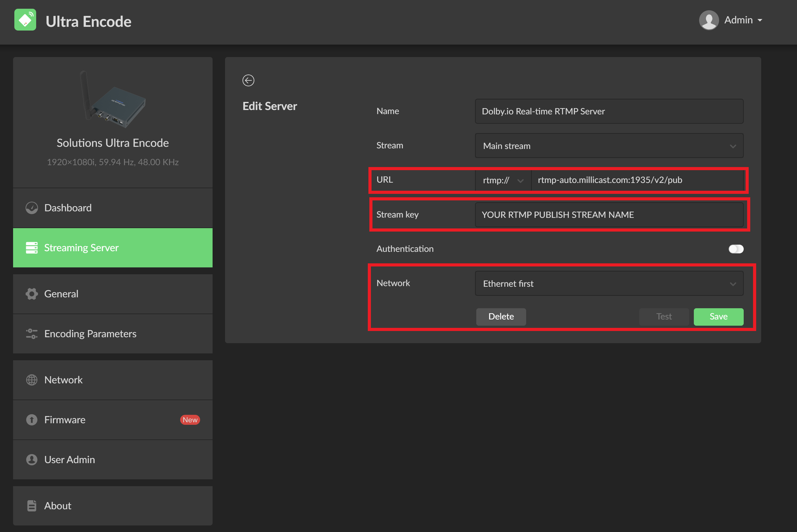797x532 pixels.
Task: Open the Admin user menu caret
Action: [x=760, y=20]
